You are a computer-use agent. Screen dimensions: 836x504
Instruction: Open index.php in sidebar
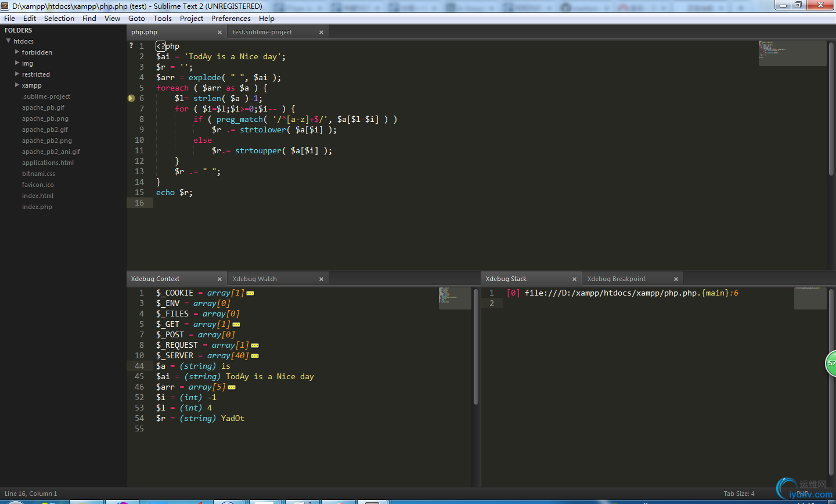tap(37, 207)
